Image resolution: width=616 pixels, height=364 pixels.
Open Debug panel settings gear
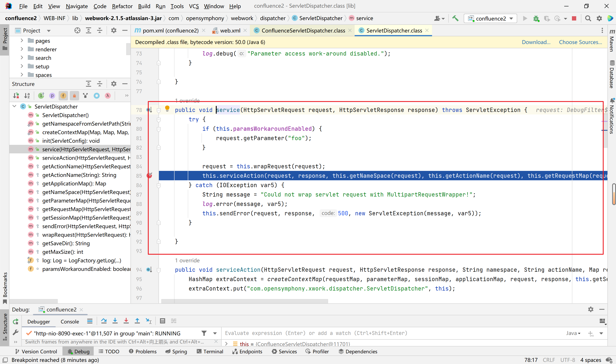[x=591, y=310]
